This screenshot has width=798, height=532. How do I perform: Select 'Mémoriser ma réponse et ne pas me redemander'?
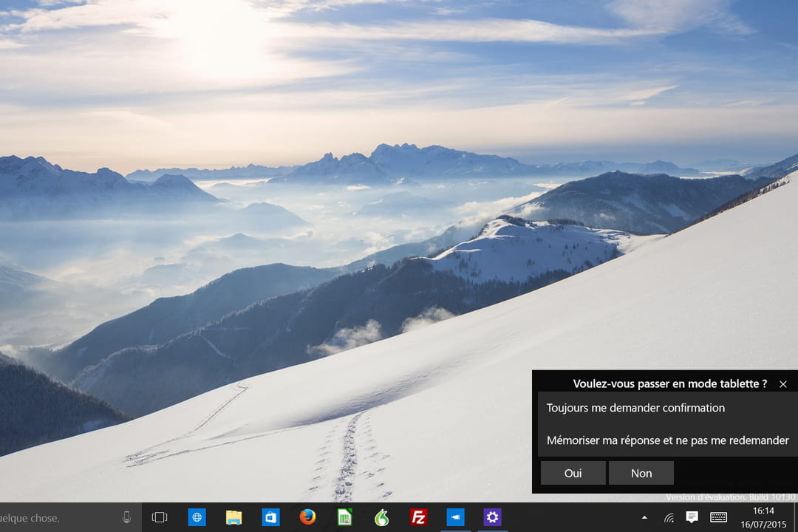click(666, 440)
